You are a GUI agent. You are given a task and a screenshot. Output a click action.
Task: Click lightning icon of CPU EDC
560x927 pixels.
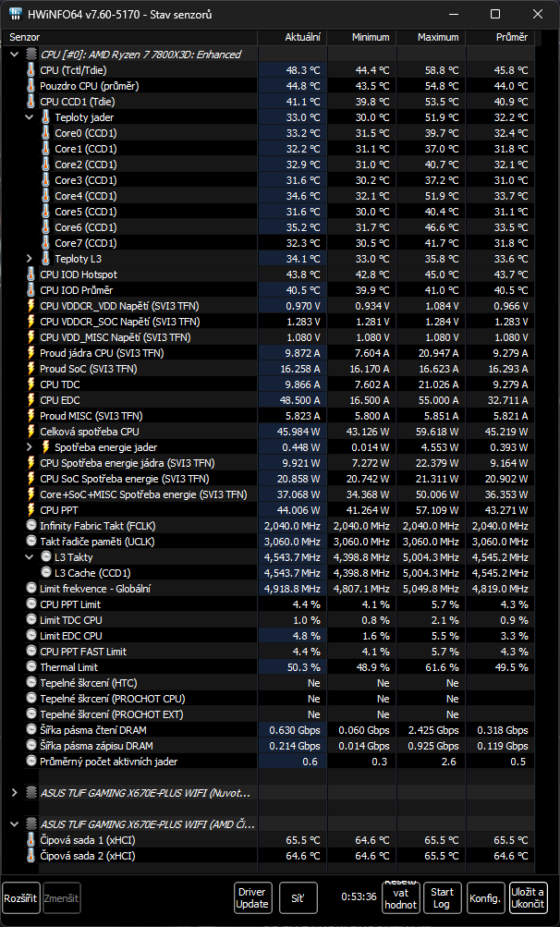(x=31, y=400)
